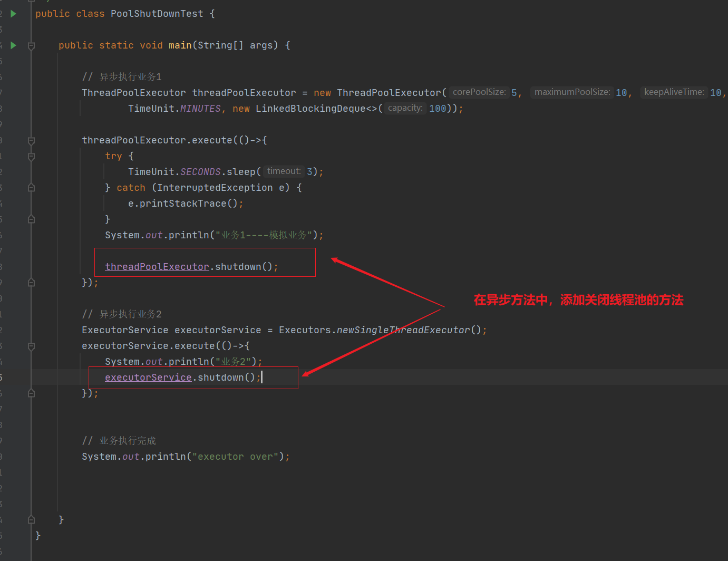Click println in executor over line

point(166,457)
